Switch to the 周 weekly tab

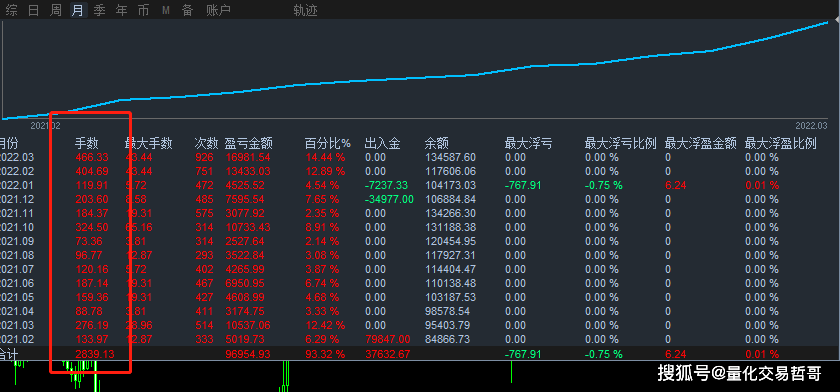tap(56, 11)
